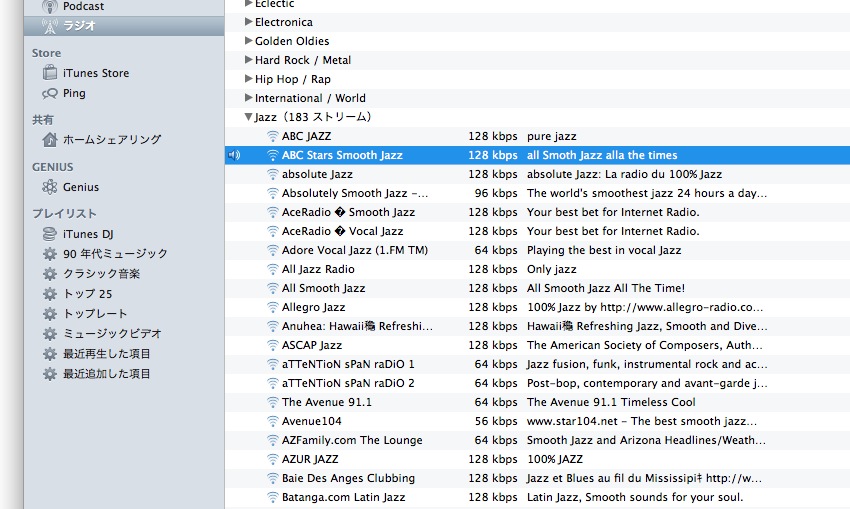Click stream icon beside The Avenue 91.1
Viewport: 850px width, 509px height.
(x=273, y=402)
